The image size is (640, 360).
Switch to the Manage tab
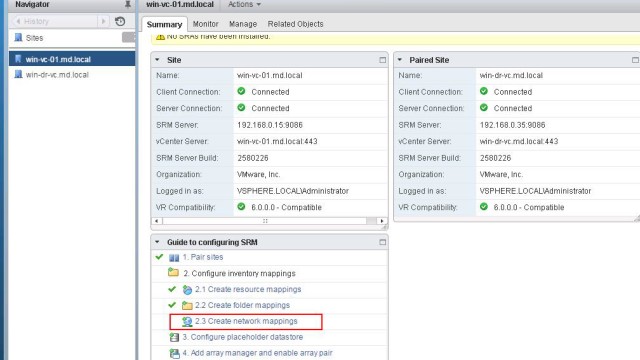click(x=243, y=24)
